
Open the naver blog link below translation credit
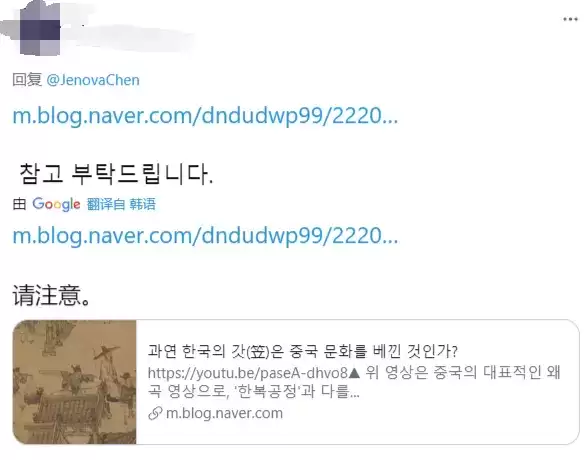[x=205, y=236]
